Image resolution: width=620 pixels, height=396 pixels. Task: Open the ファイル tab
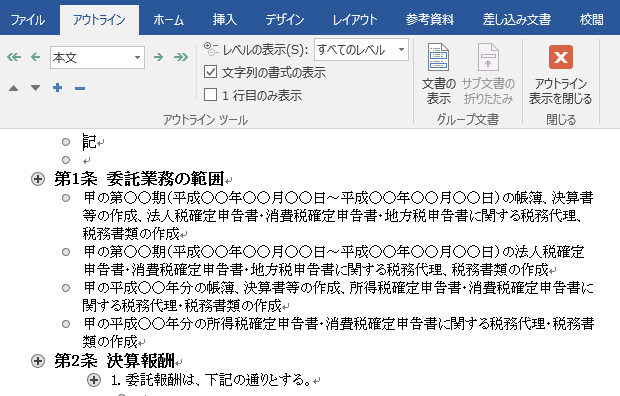(27, 20)
